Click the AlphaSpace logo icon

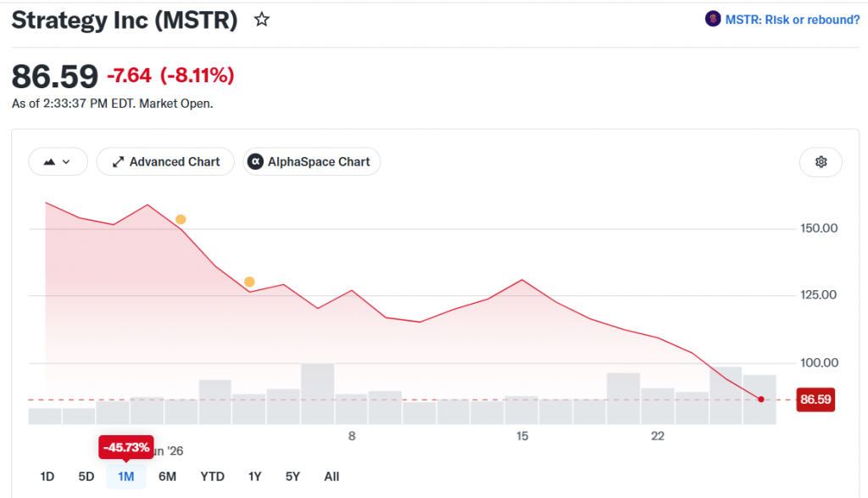(x=255, y=162)
